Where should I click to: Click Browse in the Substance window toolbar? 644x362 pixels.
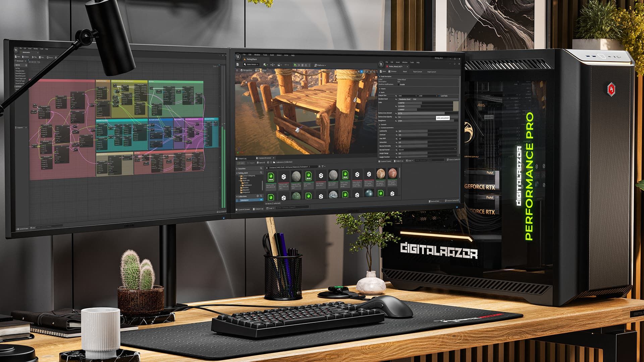(392, 71)
